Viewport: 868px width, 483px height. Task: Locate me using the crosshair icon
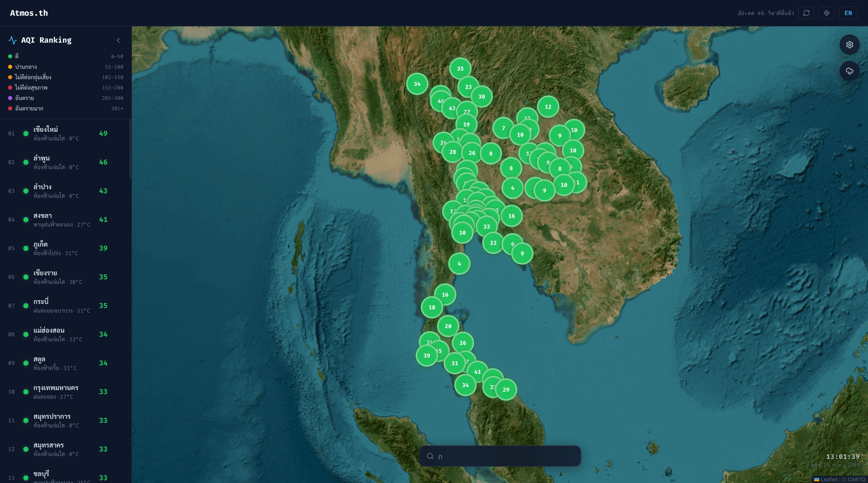[827, 13]
